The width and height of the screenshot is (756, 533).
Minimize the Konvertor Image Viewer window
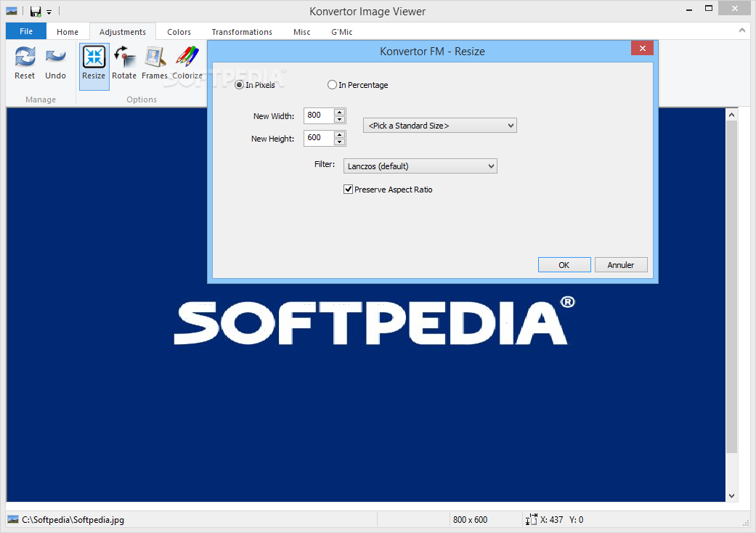point(689,9)
